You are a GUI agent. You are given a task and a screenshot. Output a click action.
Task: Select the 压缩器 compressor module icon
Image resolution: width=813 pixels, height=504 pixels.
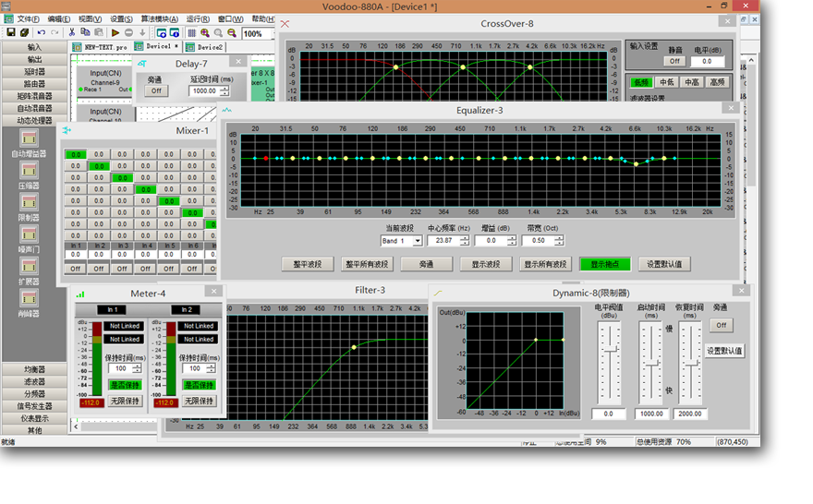(29, 170)
